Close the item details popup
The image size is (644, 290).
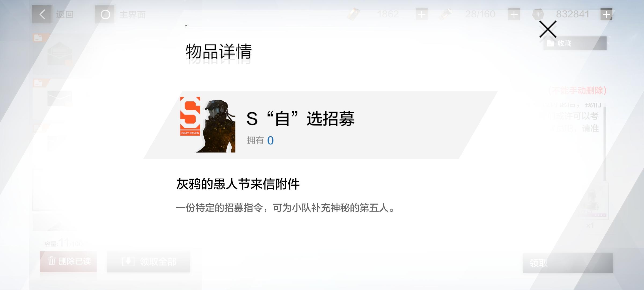(x=548, y=29)
